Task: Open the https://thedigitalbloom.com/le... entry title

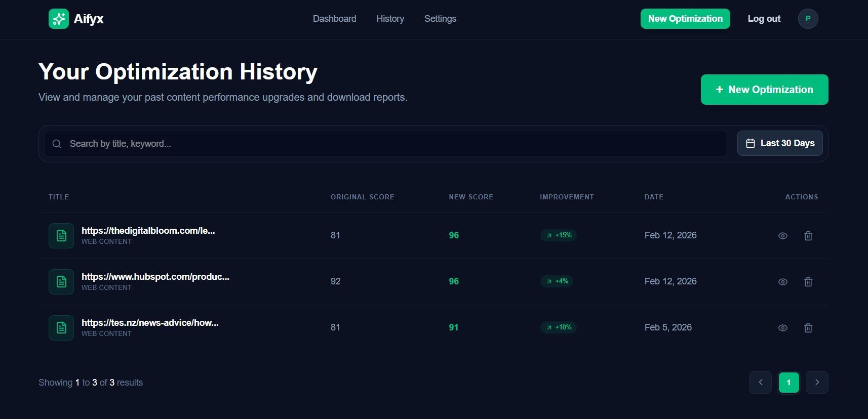Action: click(148, 231)
